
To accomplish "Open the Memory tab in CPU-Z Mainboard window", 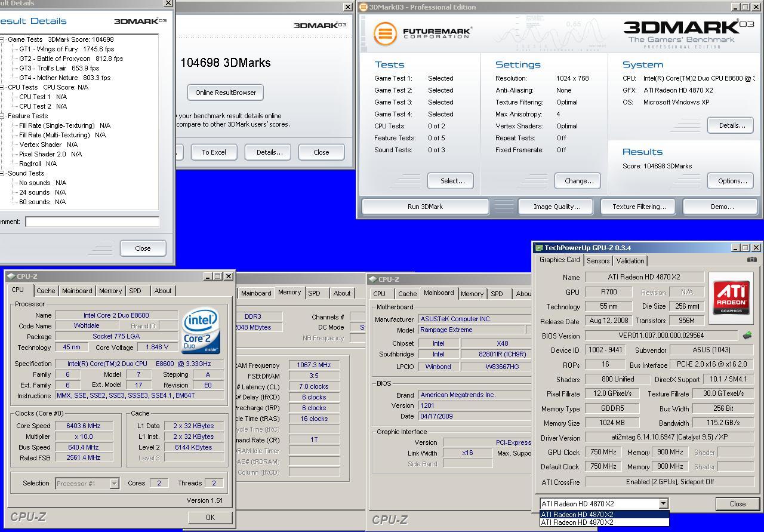I will (x=472, y=294).
